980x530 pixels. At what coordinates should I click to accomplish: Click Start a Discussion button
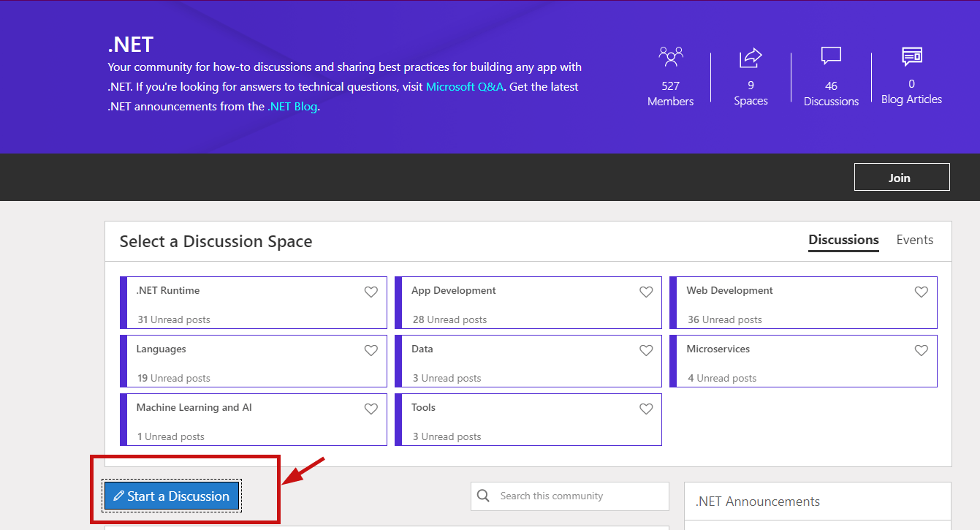[x=172, y=496]
